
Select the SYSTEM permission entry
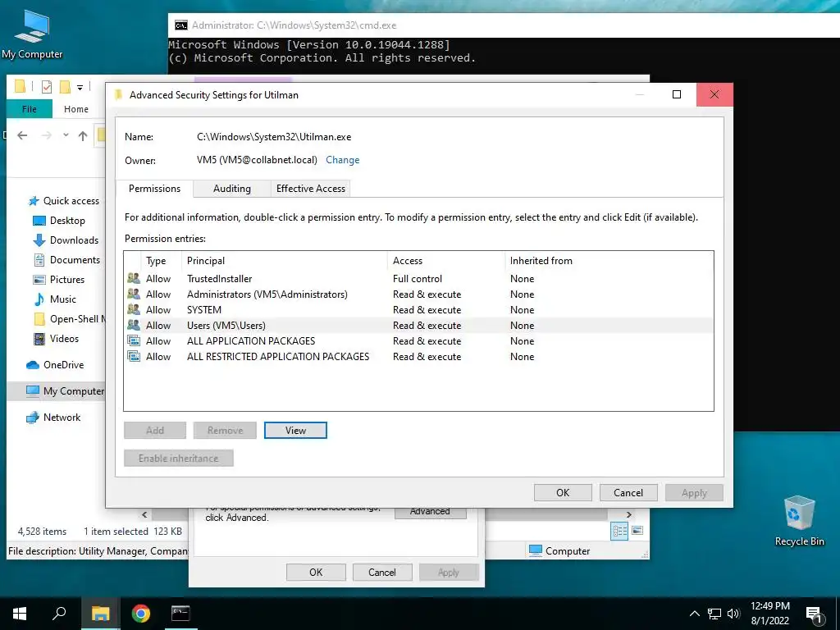point(418,309)
